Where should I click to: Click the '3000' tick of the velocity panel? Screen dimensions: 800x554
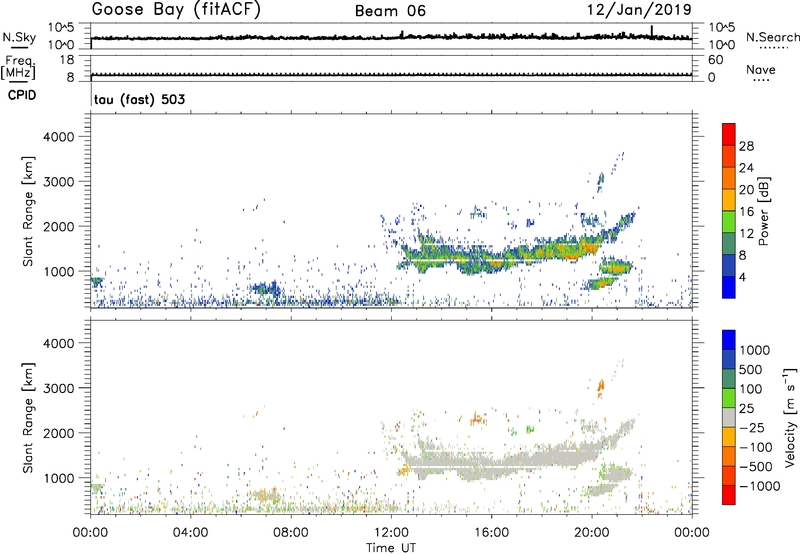tap(59, 388)
